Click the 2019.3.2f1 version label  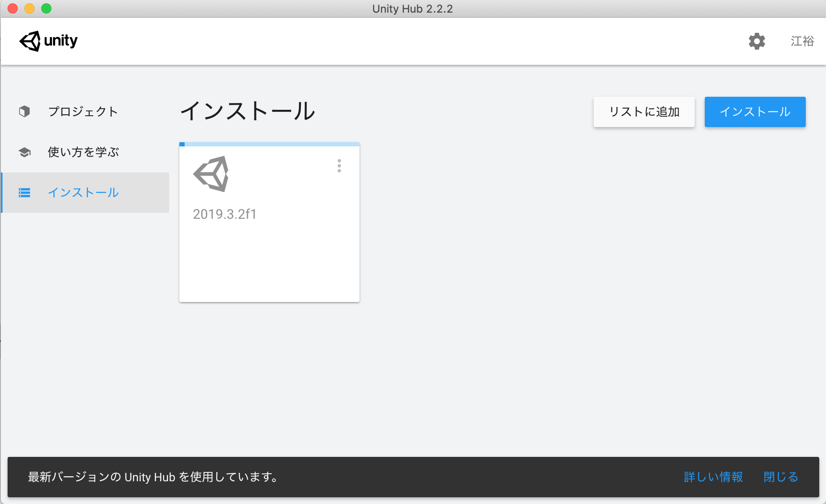[x=224, y=214]
